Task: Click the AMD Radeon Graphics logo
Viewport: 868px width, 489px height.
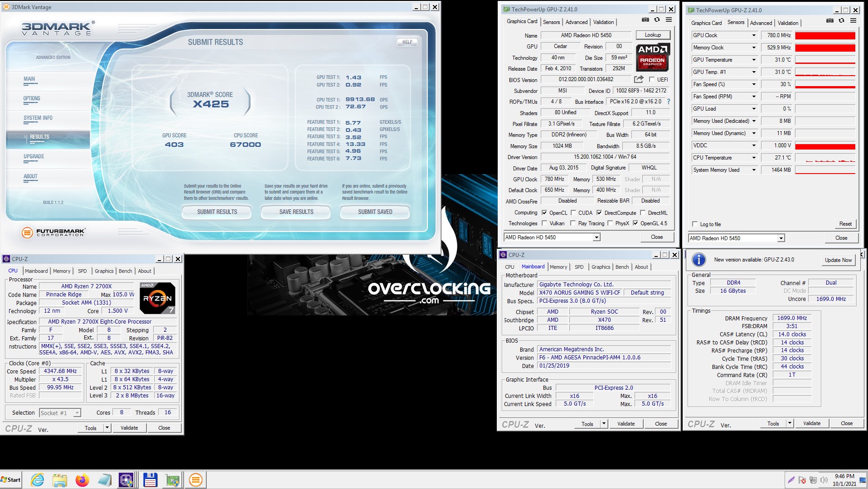Action: [x=652, y=56]
